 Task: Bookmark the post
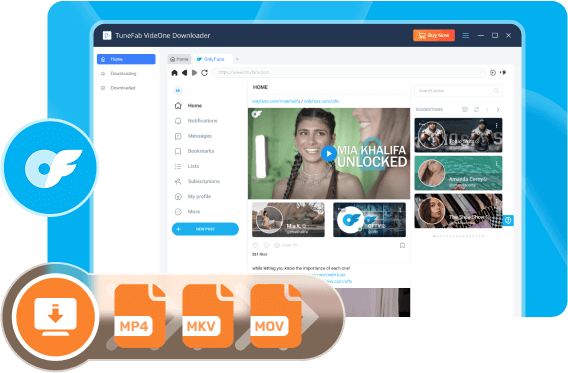pyautogui.click(x=402, y=246)
